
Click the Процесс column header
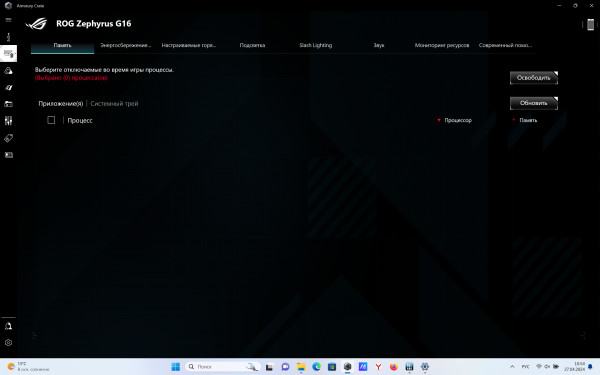pos(80,121)
